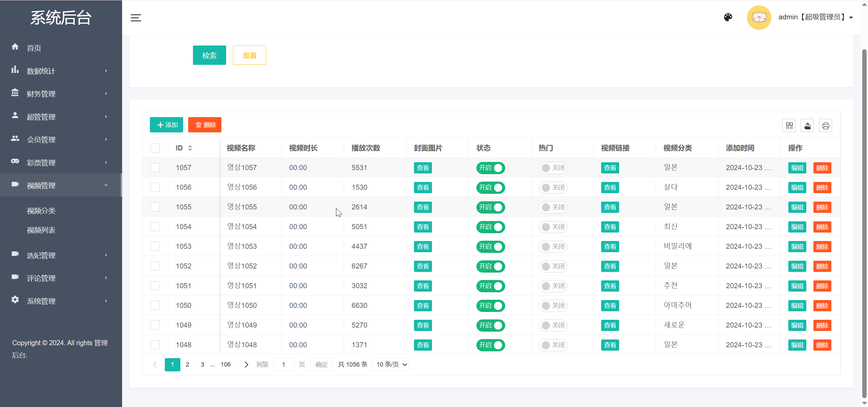Enable the 热门 switch for video 1056
The width and height of the screenshot is (868, 407).
click(553, 187)
